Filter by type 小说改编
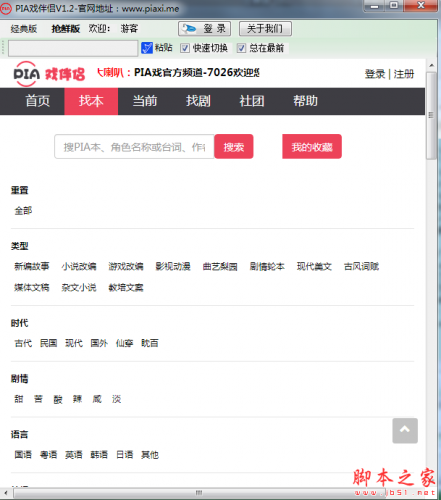 pyautogui.click(x=79, y=266)
